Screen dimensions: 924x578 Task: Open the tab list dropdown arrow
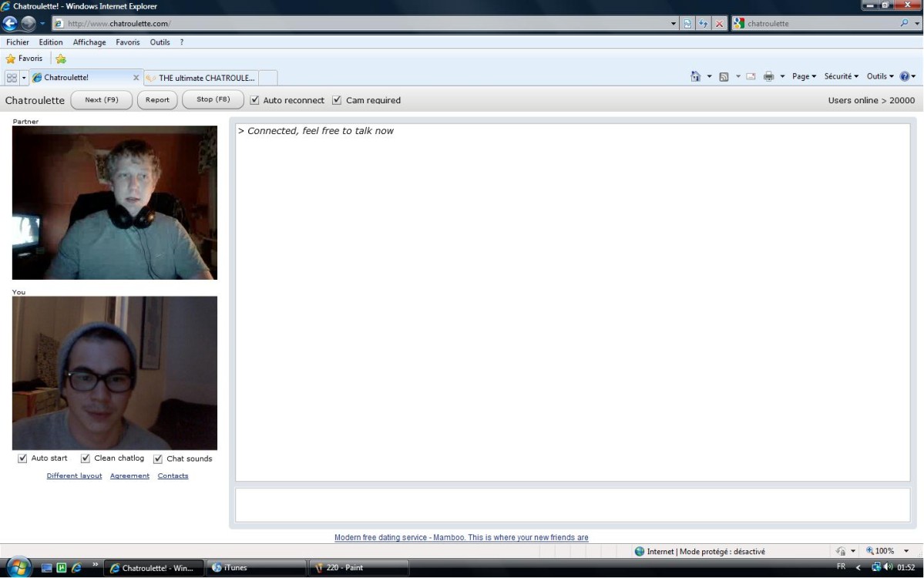pos(24,77)
